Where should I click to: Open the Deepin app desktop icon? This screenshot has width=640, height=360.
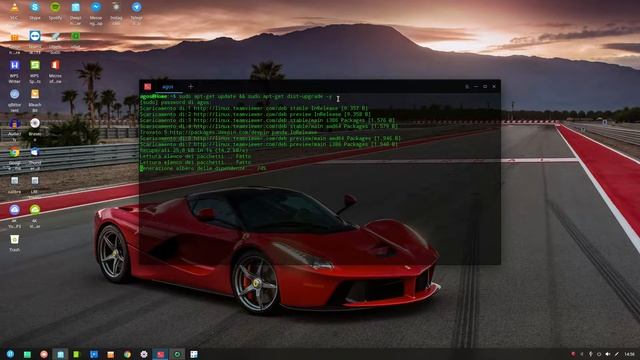click(x=76, y=7)
